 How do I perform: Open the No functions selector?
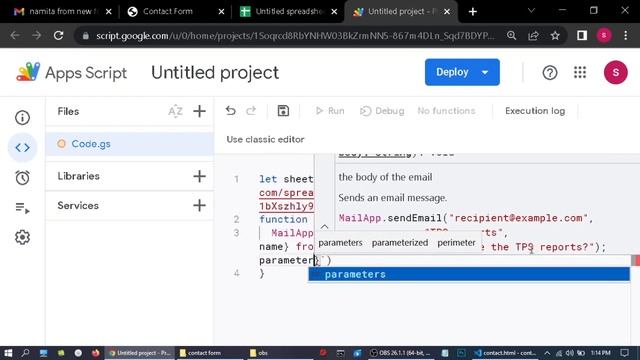pyautogui.click(x=446, y=111)
